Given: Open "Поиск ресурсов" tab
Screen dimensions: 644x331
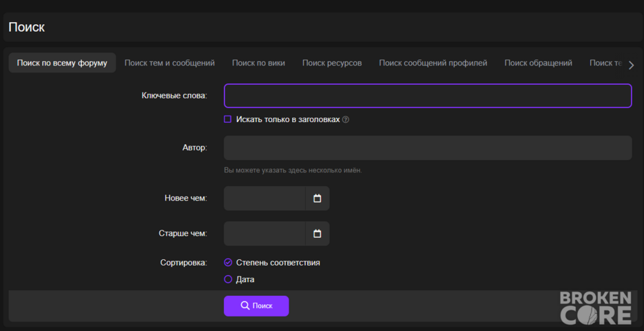Looking at the screenshot, I should [332, 63].
